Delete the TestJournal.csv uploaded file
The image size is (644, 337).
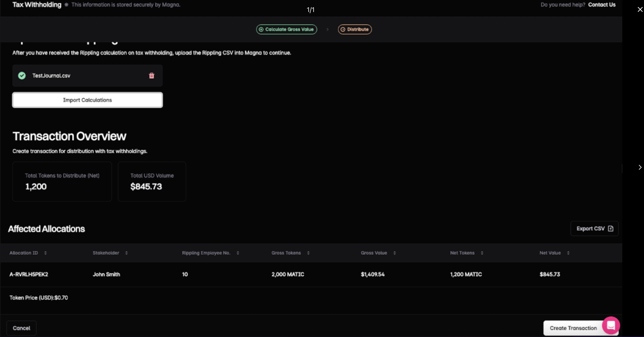click(x=151, y=75)
